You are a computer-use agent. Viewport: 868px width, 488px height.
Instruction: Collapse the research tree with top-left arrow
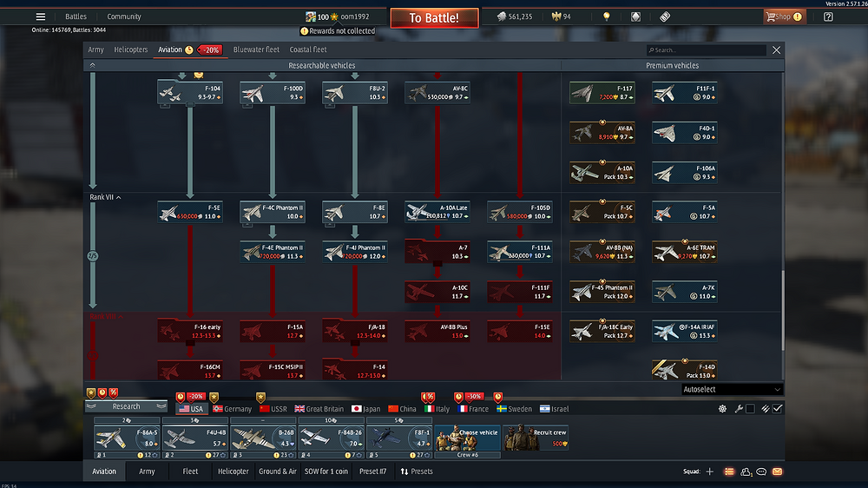(x=93, y=65)
